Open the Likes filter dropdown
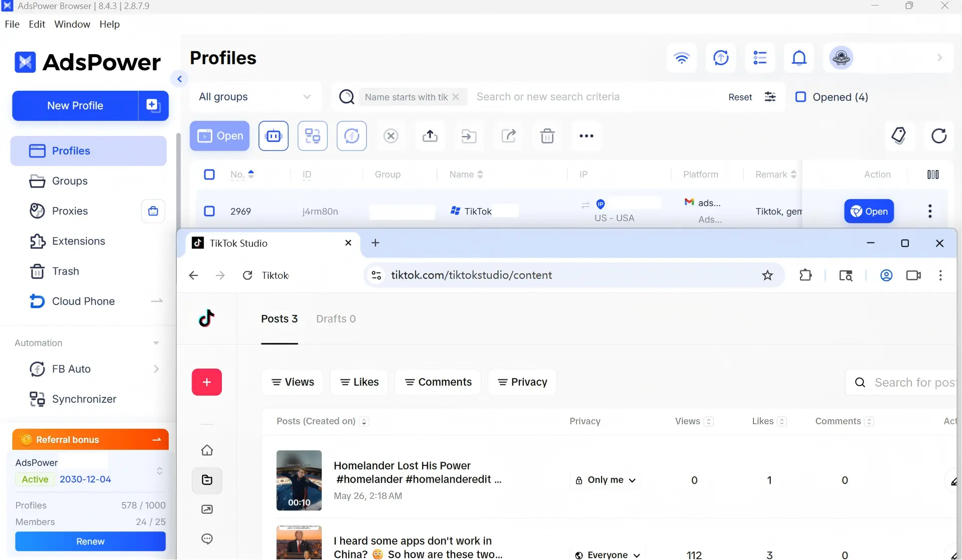 tap(359, 382)
